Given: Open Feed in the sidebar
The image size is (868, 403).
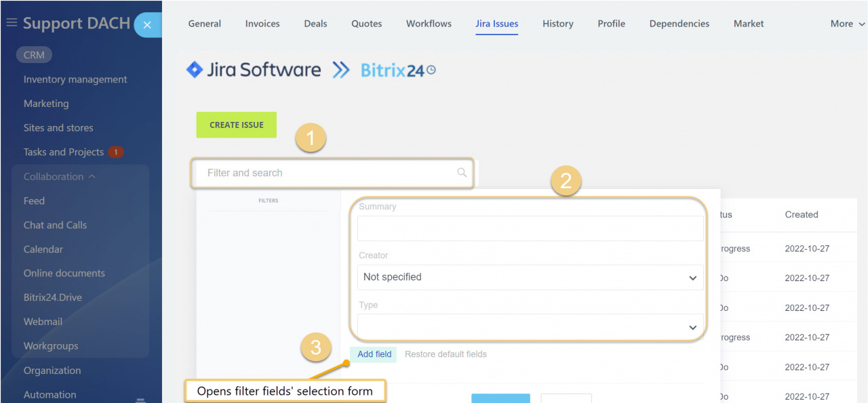Looking at the screenshot, I should [34, 201].
